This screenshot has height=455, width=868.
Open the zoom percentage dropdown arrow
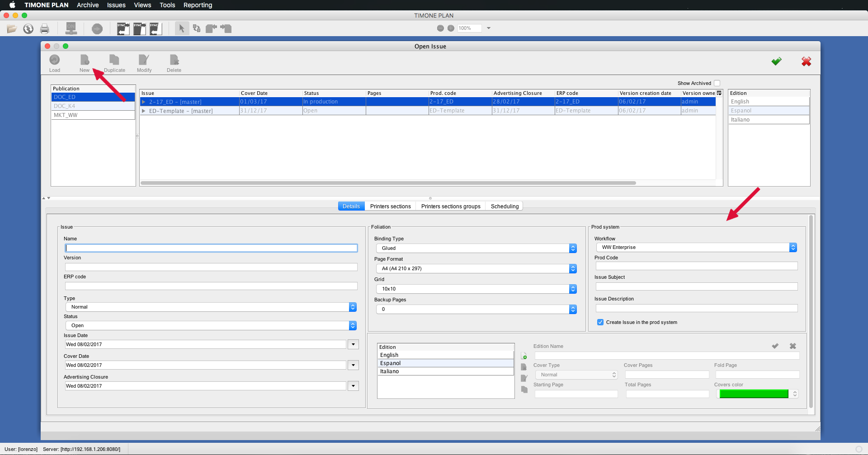click(489, 28)
